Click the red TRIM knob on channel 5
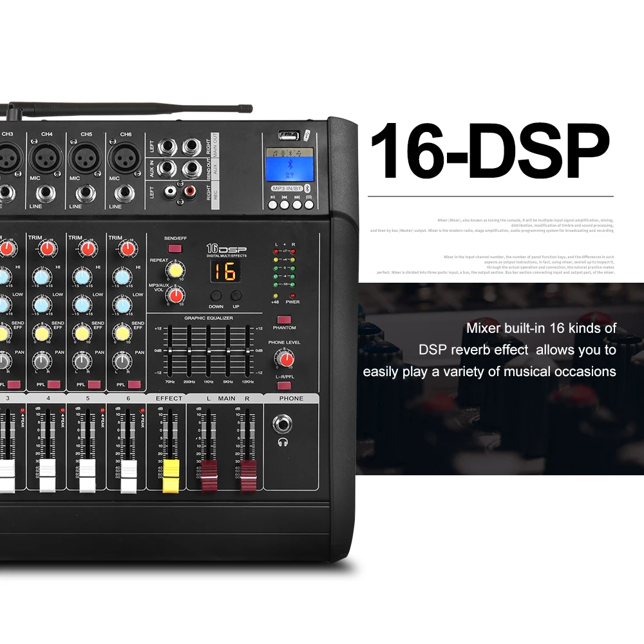 tap(88, 249)
